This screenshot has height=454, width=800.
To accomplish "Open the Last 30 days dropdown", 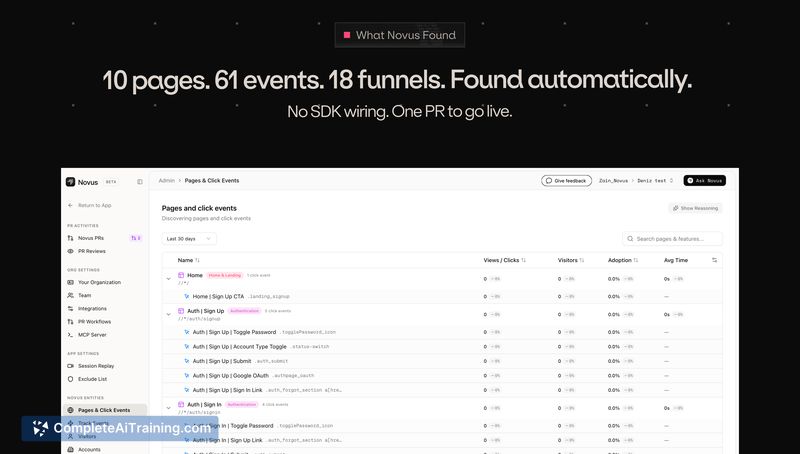I will [x=189, y=239].
